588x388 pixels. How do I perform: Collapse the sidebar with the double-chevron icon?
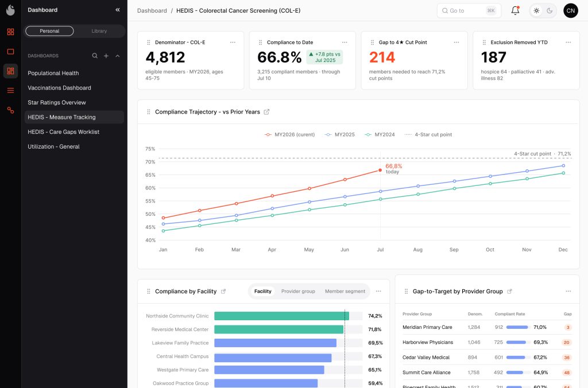118,10
